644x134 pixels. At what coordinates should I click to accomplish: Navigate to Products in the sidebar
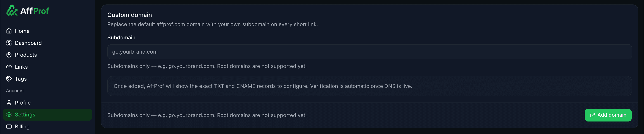(x=26, y=55)
